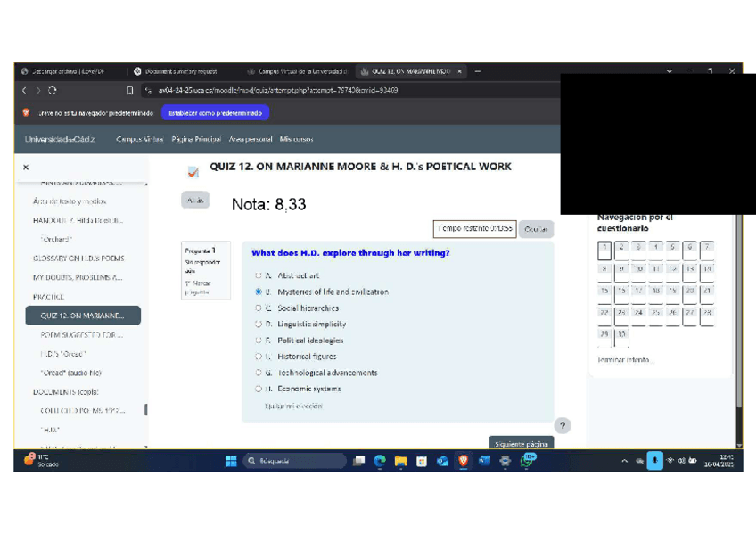756x534 pixels.
Task: Jump to question 30 in navigation
Action: point(621,337)
